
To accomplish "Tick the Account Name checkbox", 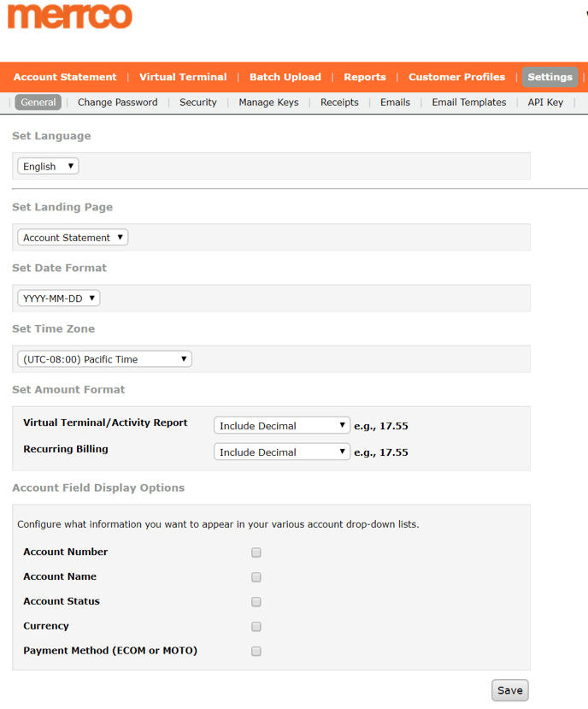I will tap(256, 577).
